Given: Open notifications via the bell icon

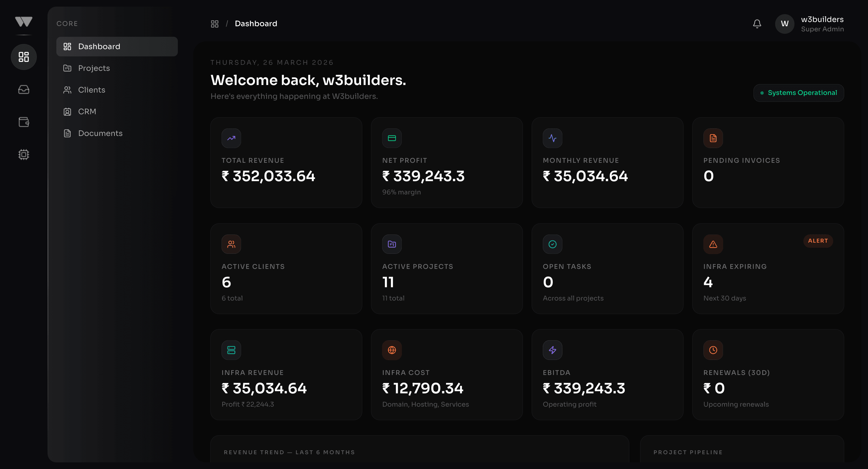Looking at the screenshot, I should pyautogui.click(x=756, y=24).
